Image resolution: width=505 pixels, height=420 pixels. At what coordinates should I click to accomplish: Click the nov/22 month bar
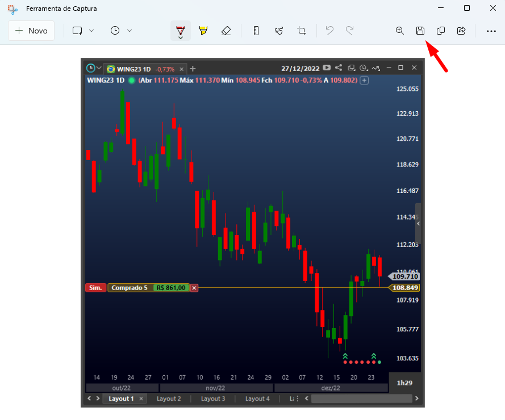216,388
